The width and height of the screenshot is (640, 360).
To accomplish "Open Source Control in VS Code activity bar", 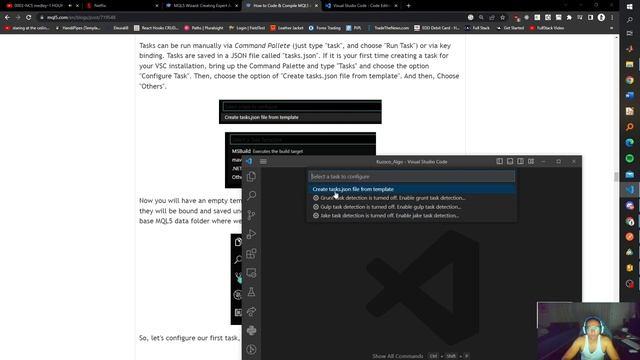I will [x=251, y=215].
